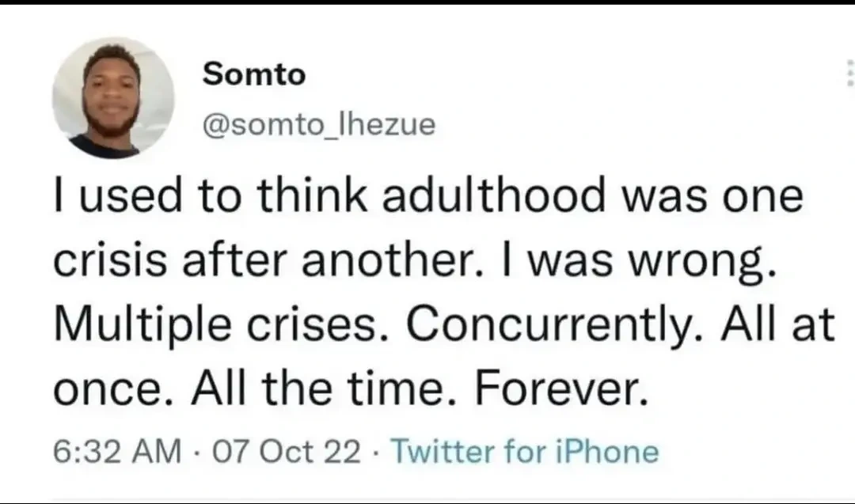Follow the Twitter for iPhone link

click(x=525, y=452)
